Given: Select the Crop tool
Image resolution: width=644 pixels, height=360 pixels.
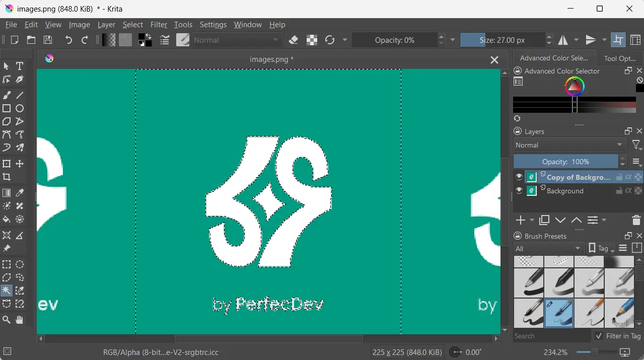Looking at the screenshot, I should [x=7, y=177].
